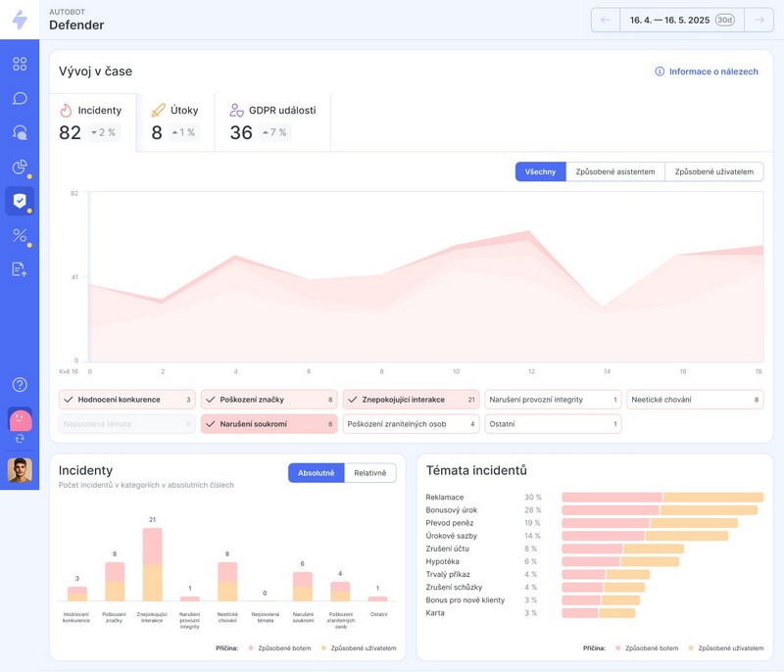
Task: Toggle the Poškození značky filter
Action: [269, 400]
